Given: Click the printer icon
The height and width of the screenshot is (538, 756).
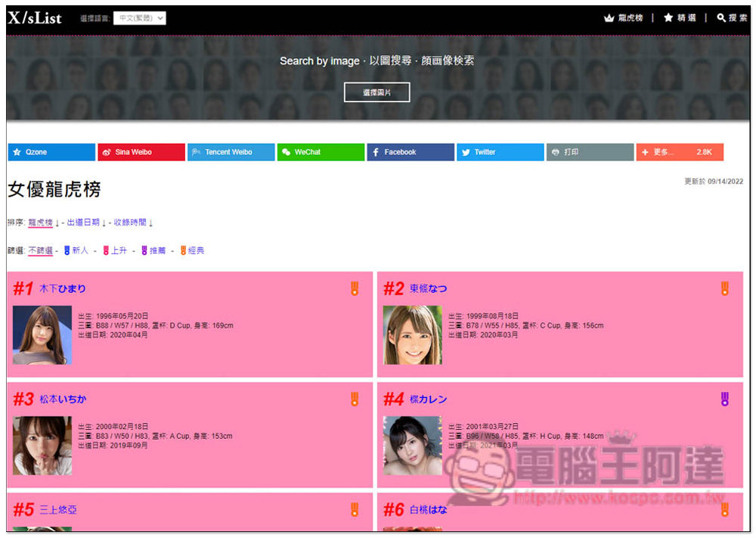Looking at the screenshot, I should coord(556,152).
